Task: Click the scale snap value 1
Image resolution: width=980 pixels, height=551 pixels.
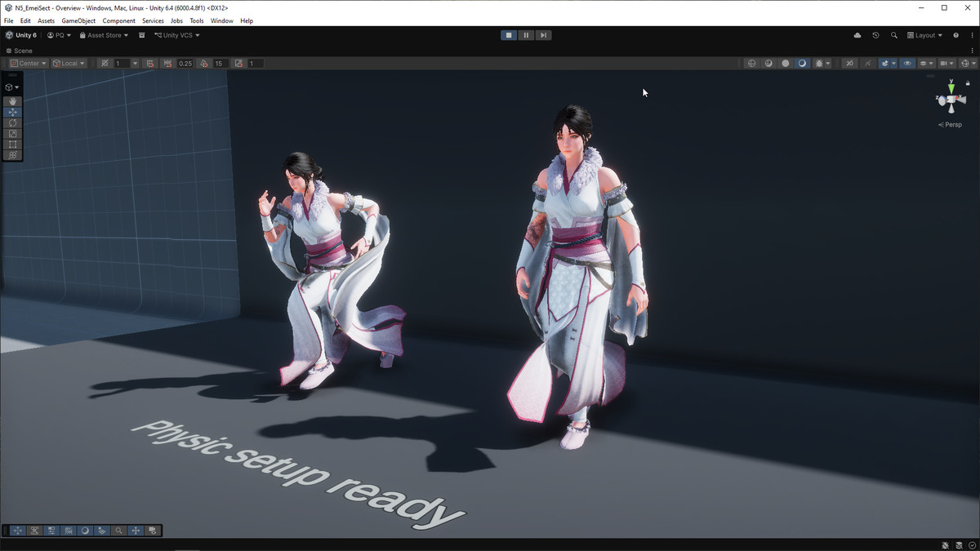Action: (x=256, y=64)
